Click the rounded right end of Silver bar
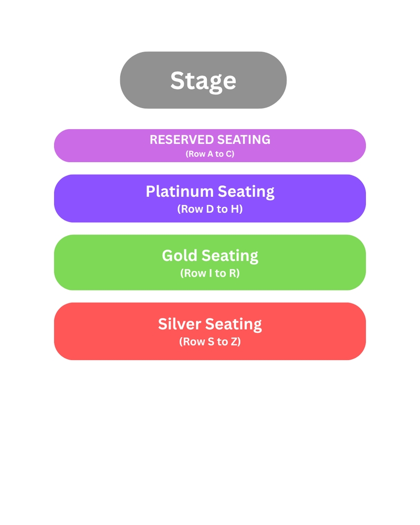 (352, 331)
